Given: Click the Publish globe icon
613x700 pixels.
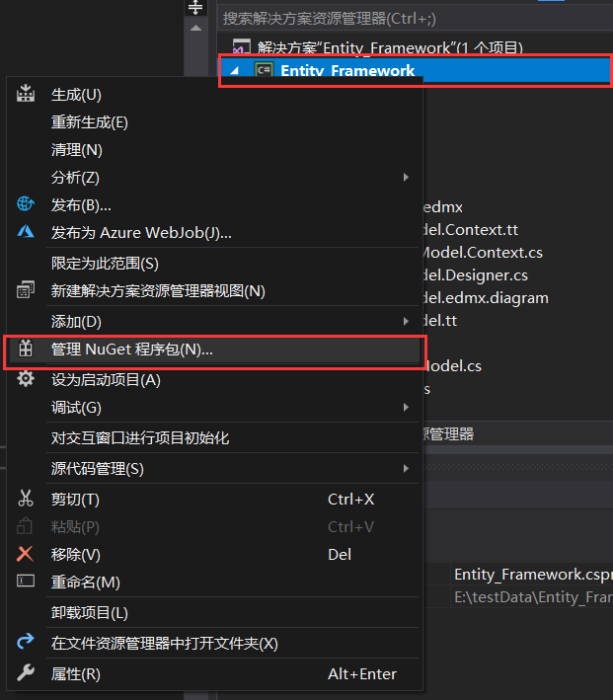Looking at the screenshot, I should coord(26,204).
